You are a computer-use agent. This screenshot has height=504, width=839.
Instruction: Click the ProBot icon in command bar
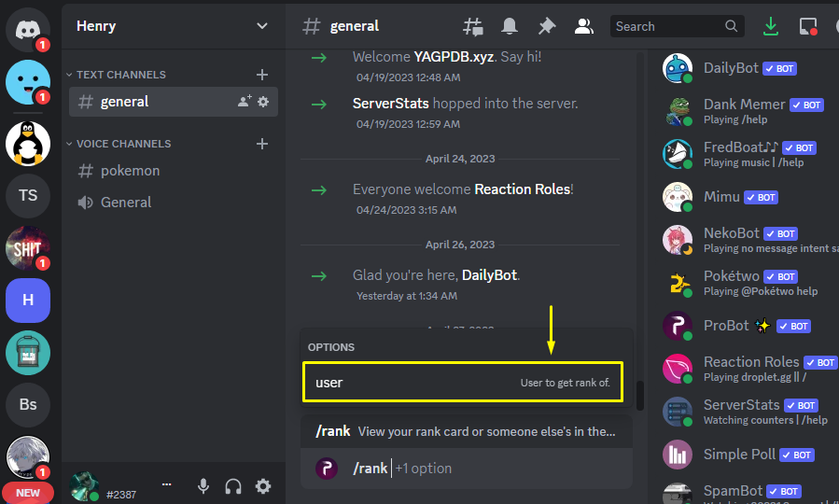click(327, 469)
